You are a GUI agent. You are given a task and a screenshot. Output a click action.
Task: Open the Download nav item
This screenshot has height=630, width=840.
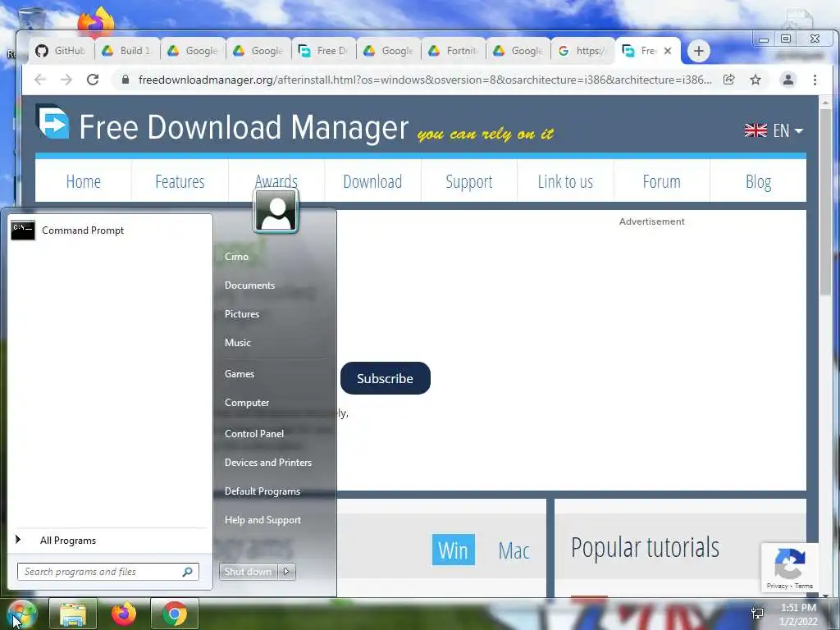(x=373, y=181)
